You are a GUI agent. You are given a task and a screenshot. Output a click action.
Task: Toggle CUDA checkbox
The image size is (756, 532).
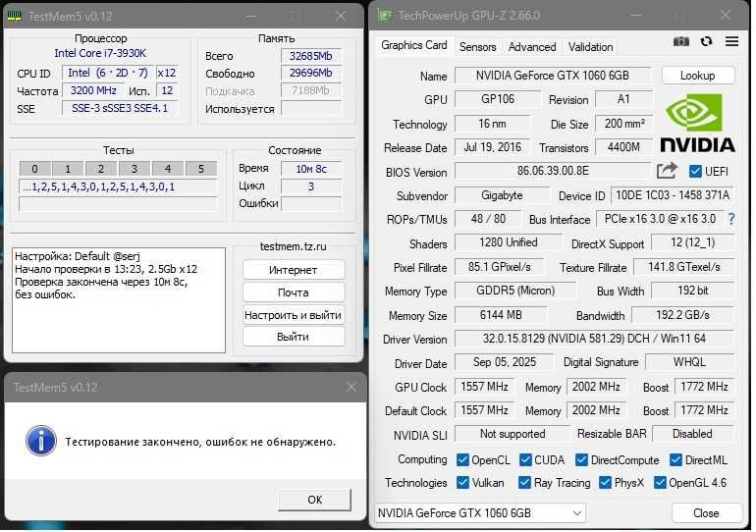[x=525, y=459]
